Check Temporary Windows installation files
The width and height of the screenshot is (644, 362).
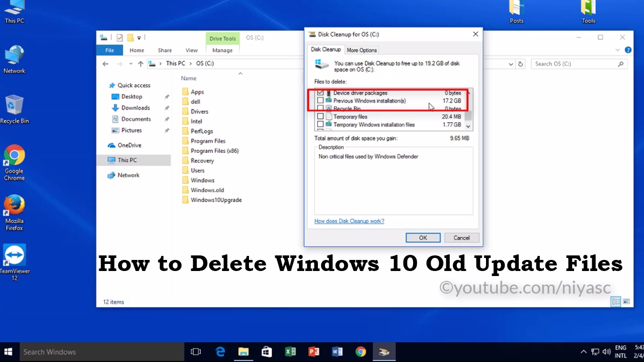pyautogui.click(x=320, y=125)
